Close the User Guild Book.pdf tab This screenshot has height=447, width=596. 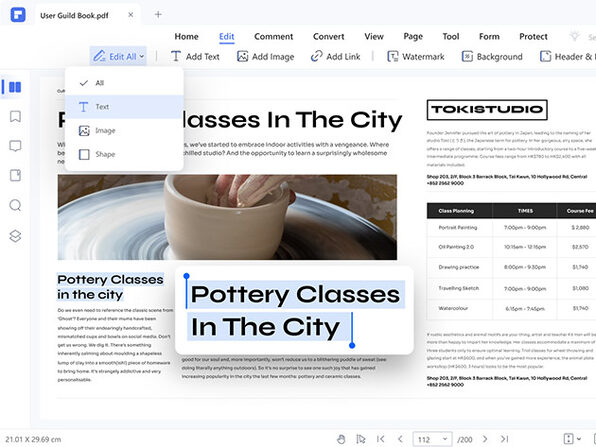[x=130, y=15]
